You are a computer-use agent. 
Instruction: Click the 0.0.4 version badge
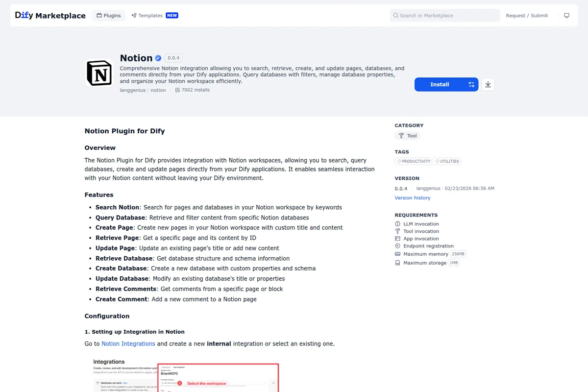tap(173, 57)
